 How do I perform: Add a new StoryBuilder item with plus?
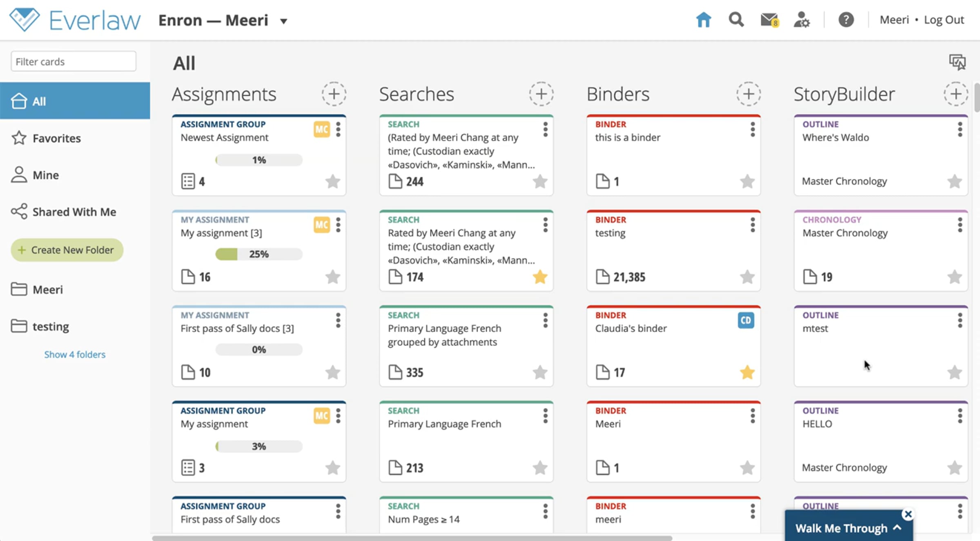955,94
